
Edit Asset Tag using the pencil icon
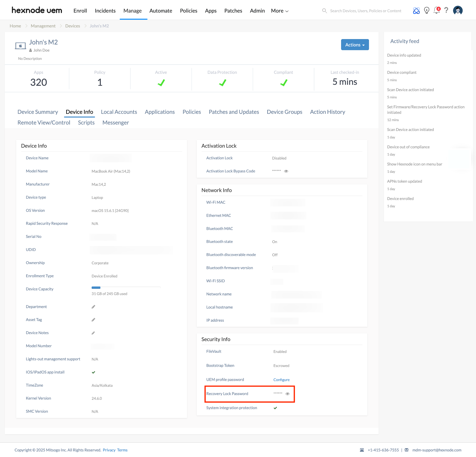(x=93, y=320)
